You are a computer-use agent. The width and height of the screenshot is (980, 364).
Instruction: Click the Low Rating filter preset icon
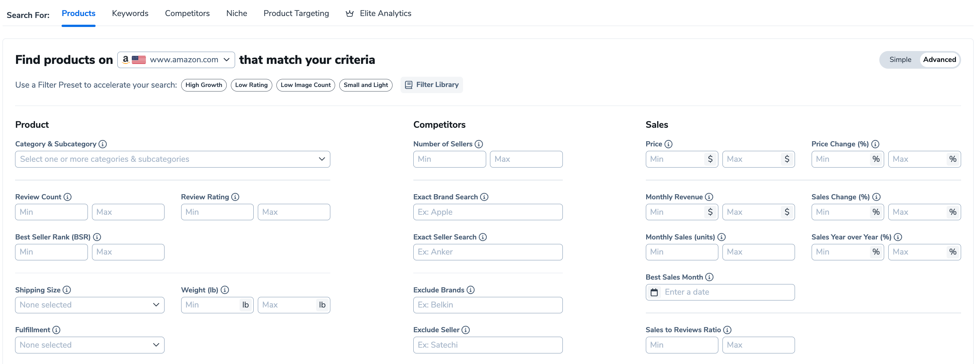(x=251, y=84)
